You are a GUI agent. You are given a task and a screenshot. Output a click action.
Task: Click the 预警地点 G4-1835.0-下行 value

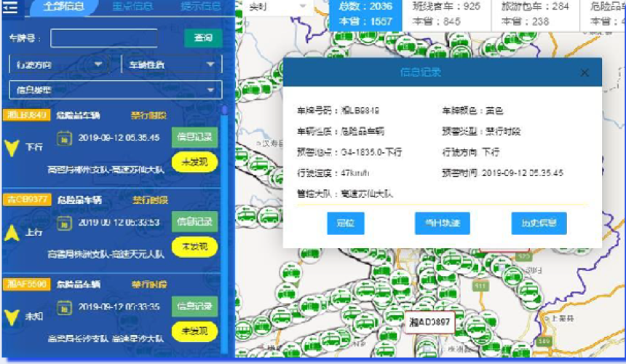pyautogui.click(x=371, y=152)
